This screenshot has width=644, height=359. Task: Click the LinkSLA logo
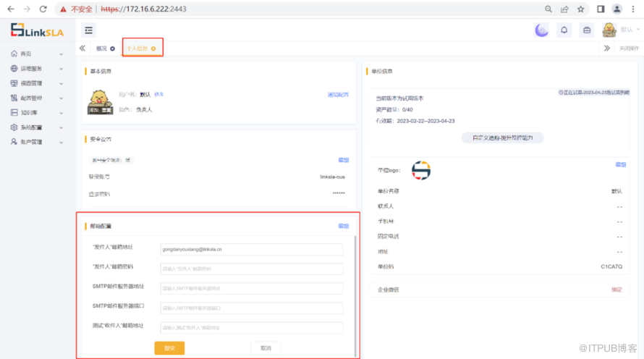[x=38, y=30]
